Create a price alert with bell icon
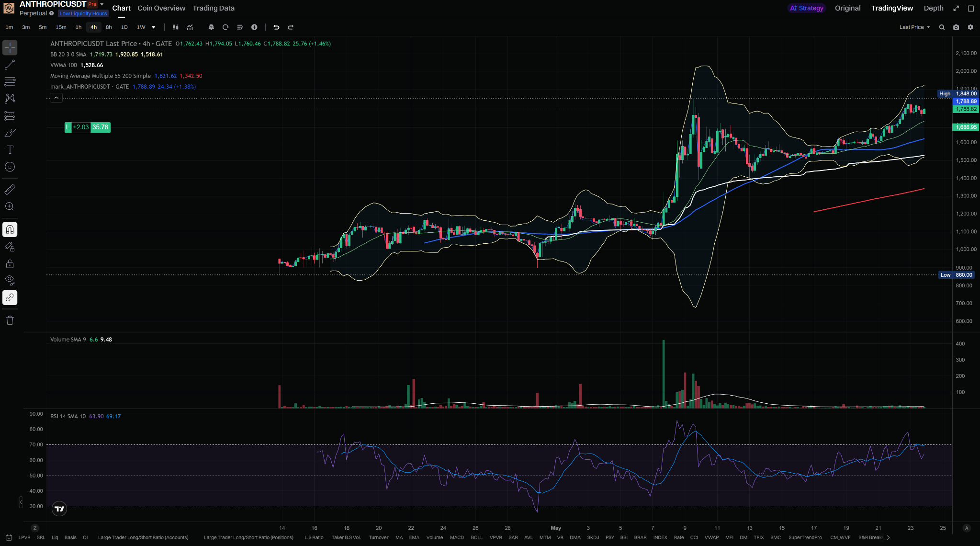This screenshot has width=980, height=546. coord(211,27)
